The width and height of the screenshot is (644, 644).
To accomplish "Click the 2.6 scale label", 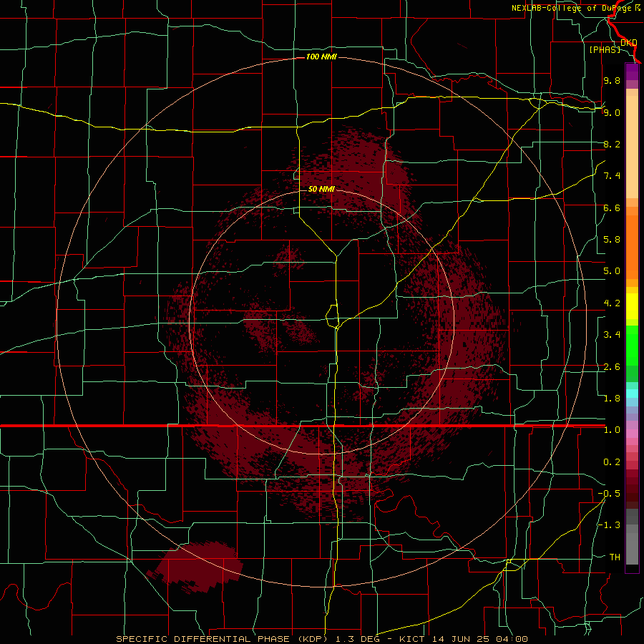I will click(x=612, y=367).
